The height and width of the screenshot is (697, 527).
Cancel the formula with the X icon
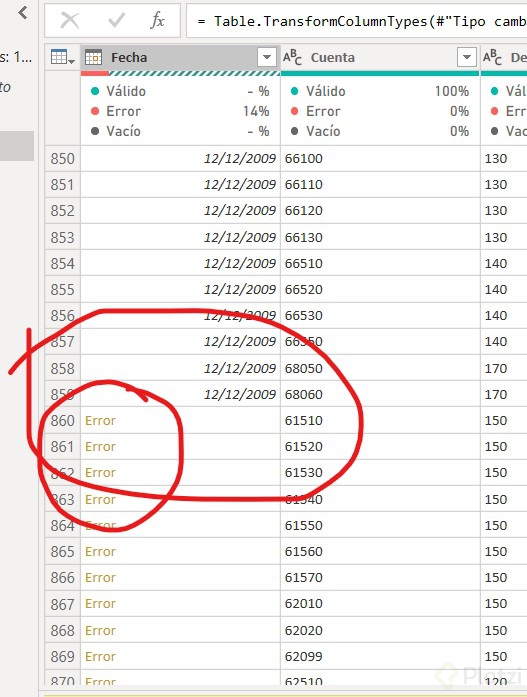click(x=70, y=20)
